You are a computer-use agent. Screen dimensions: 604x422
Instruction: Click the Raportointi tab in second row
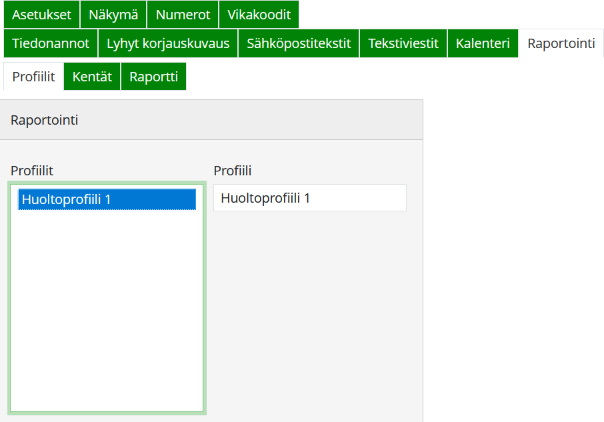tap(561, 43)
